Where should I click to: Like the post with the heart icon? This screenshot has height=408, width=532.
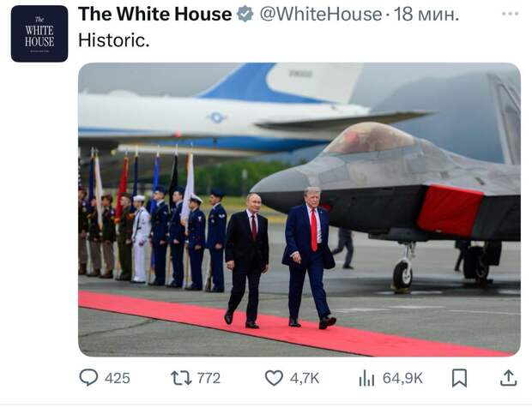(x=274, y=378)
